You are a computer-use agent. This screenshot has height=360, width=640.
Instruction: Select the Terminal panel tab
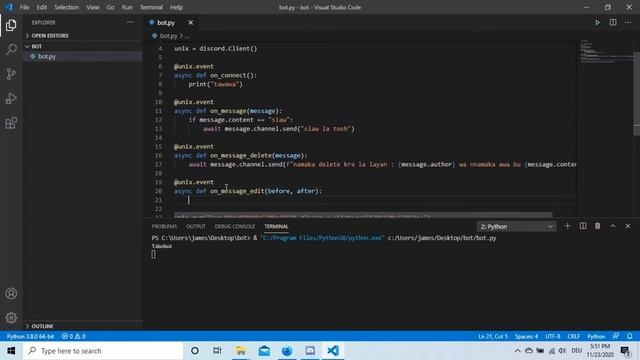(276, 227)
